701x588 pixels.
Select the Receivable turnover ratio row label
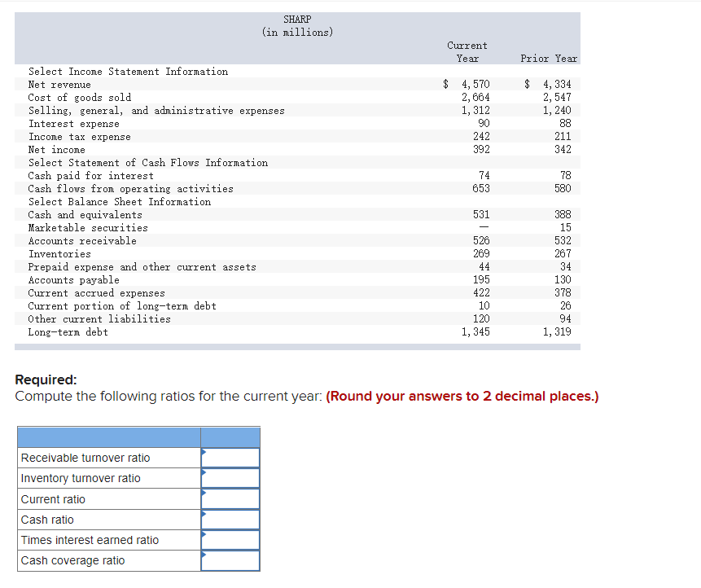tap(85, 458)
